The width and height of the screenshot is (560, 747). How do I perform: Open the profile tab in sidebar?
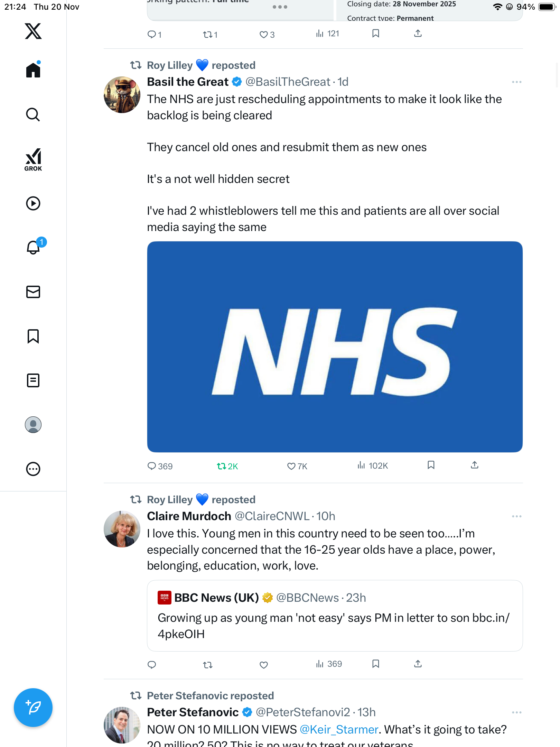click(x=33, y=425)
